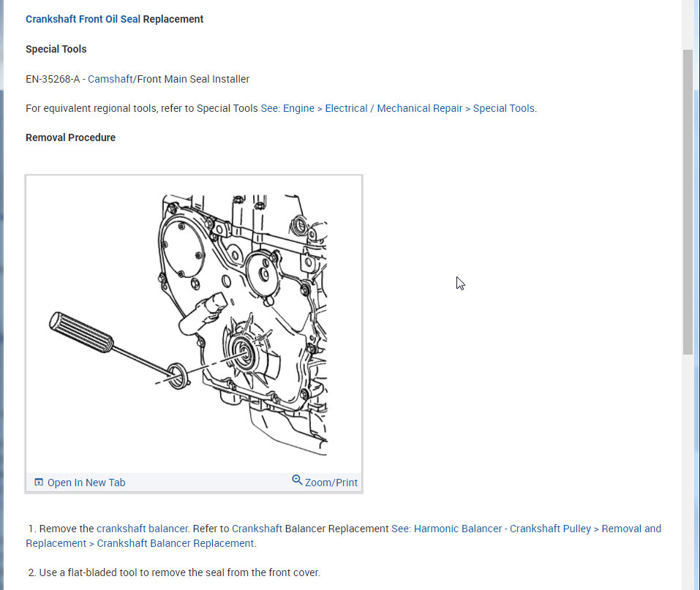Click the Open In New Tab icon
Image resolution: width=700 pixels, height=590 pixels.
click(x=39, y=482)
